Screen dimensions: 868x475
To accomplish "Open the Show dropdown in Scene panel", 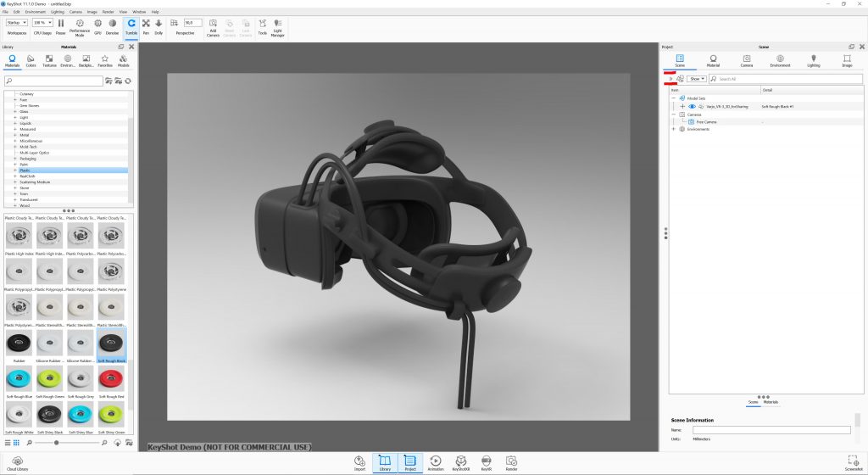I will 696,79.
